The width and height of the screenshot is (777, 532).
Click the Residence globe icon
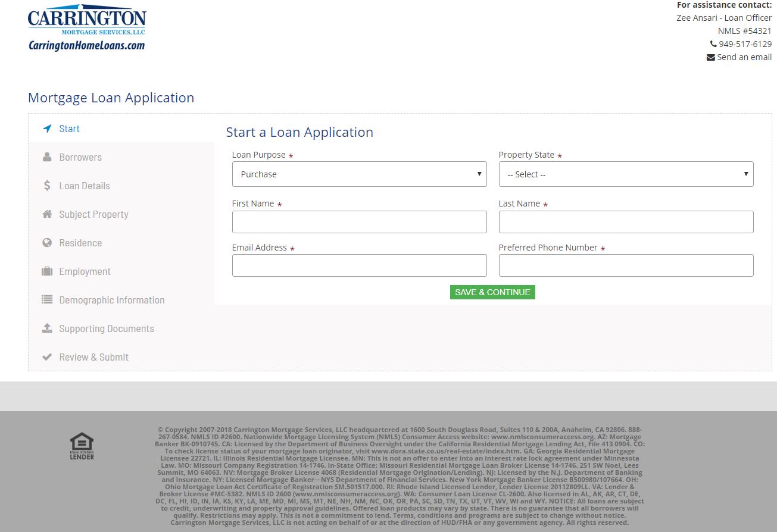(x=47, y=243)
